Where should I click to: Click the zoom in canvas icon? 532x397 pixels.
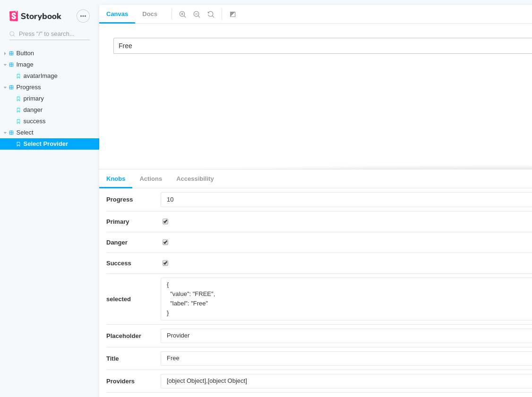click(x=182, y=14)
